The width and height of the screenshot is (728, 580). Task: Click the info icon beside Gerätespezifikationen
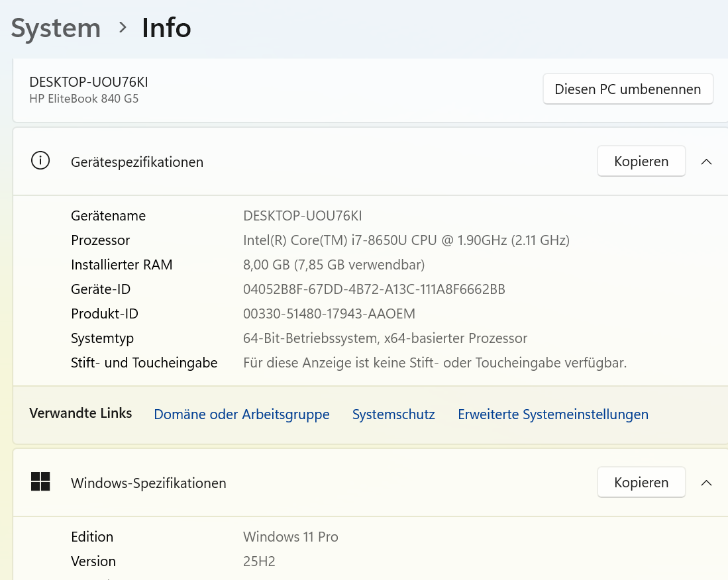click(40, 161)
